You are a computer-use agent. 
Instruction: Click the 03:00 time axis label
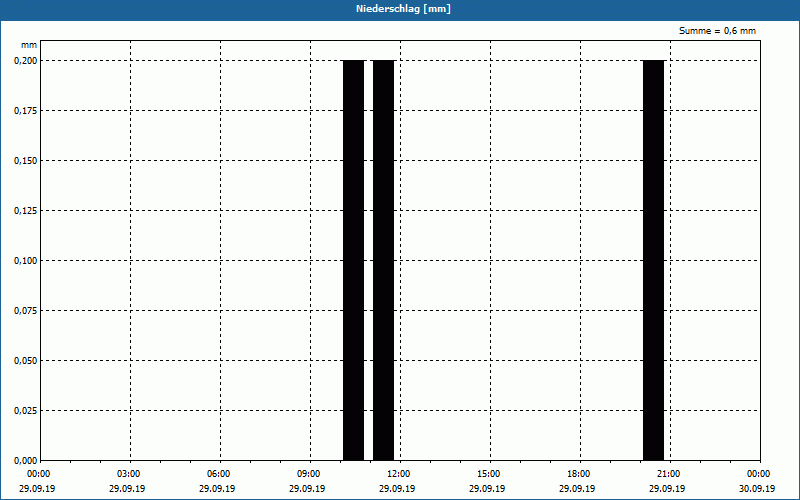click(129, 474)
